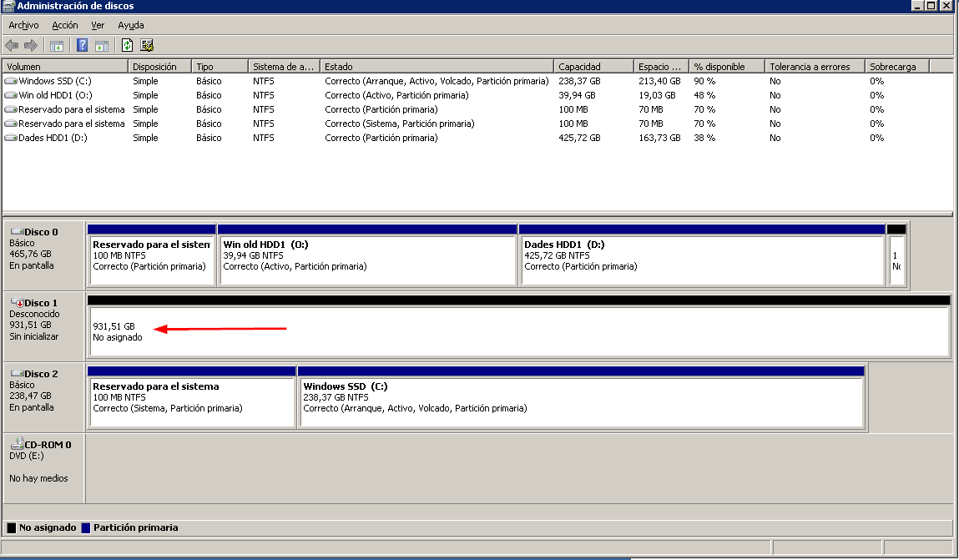Click the 90 % available cell
Viewport: 959px width, 560px height.
click(x=704, y=81)
